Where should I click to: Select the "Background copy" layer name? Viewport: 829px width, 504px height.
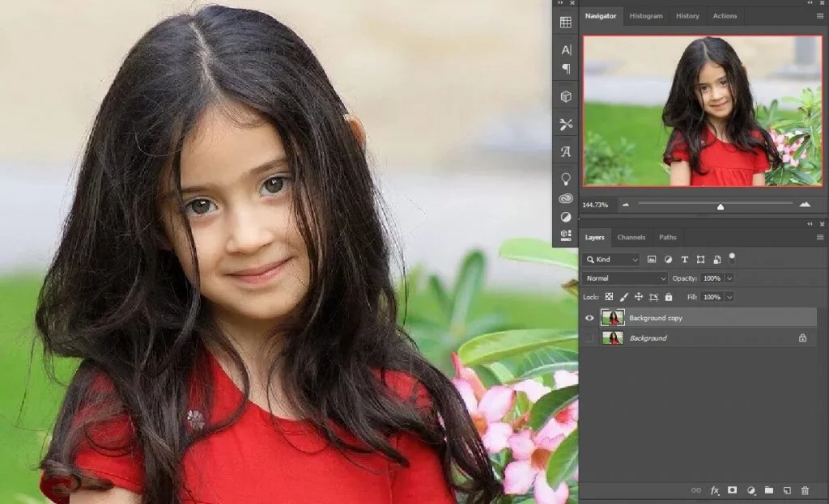coord(656,318)
